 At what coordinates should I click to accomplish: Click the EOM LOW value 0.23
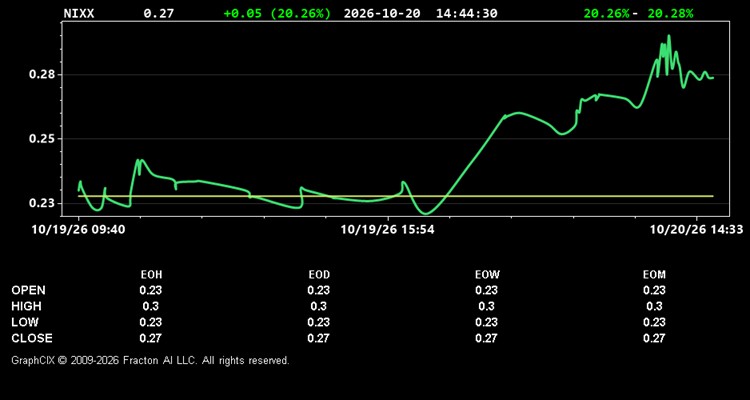[x=654, y=322]
